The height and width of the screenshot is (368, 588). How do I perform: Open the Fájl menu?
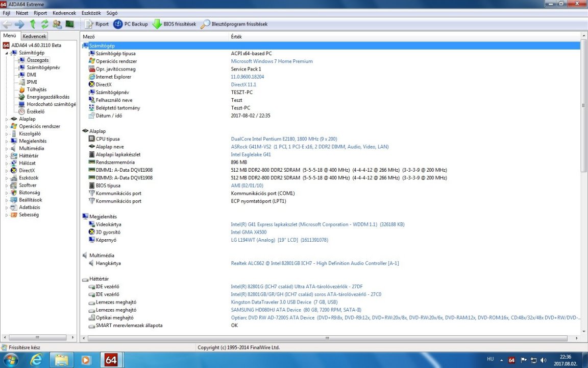pos(6,13)
